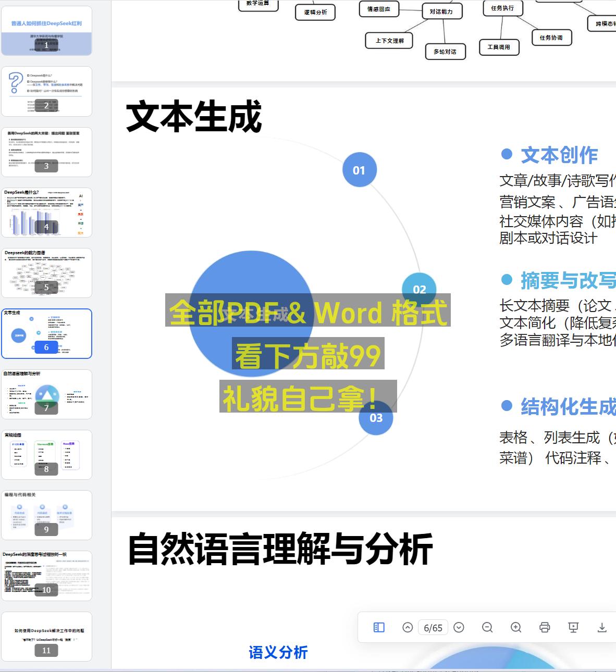This screenshot has width=616, height=672.
Task: Open page 8 thumbnail 常规绘图
Action: pos(46,455)
